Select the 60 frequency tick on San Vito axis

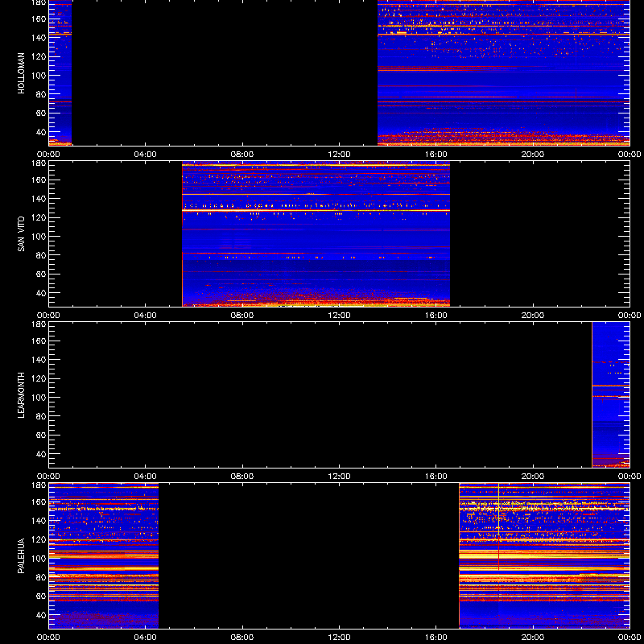tap(42, 274)
